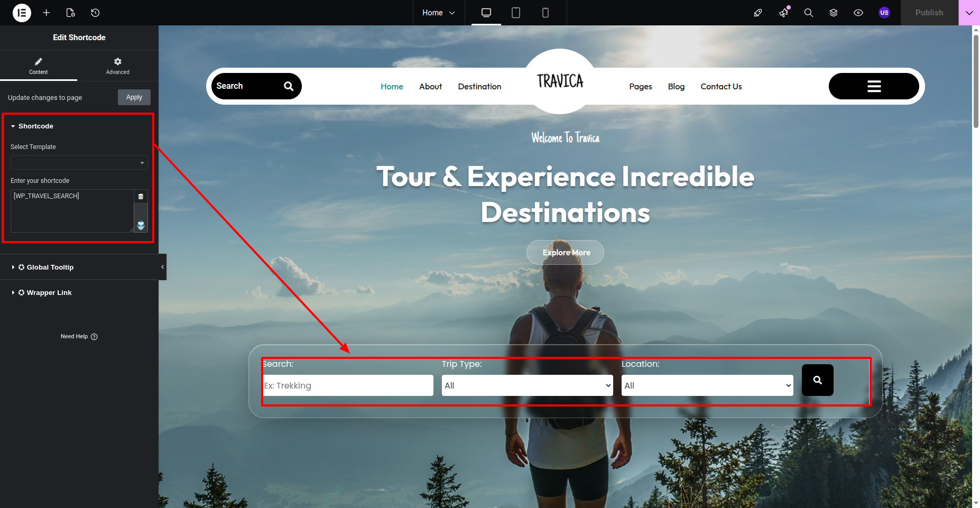Click the Destination menu item
980x508 pixels.
[x=479, y=87]
